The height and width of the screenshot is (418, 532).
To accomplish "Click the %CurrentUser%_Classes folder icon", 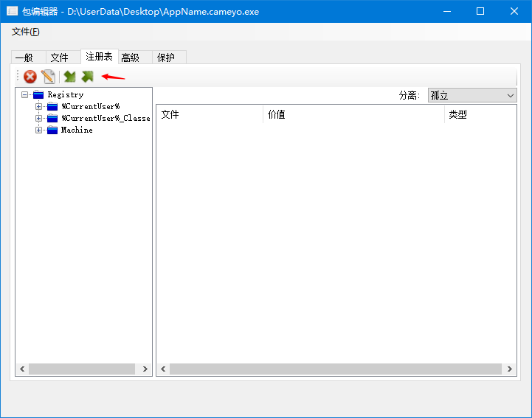I will (52, 118).
